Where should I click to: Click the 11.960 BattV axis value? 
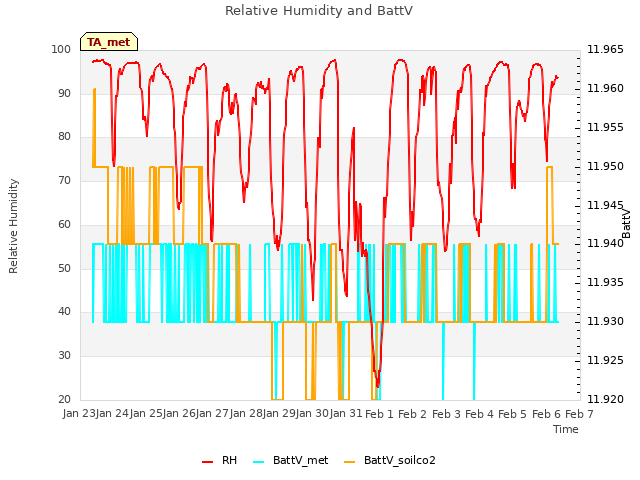[x=605, y=88]
